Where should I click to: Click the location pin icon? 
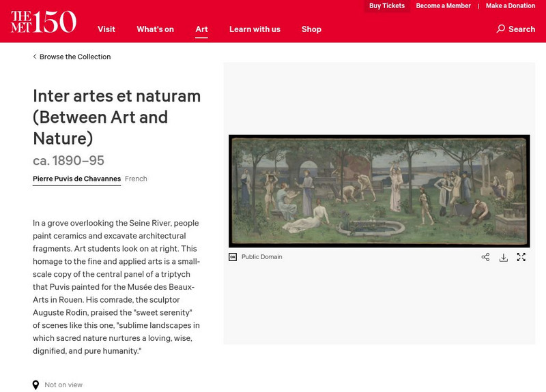(x=35, y=385)
